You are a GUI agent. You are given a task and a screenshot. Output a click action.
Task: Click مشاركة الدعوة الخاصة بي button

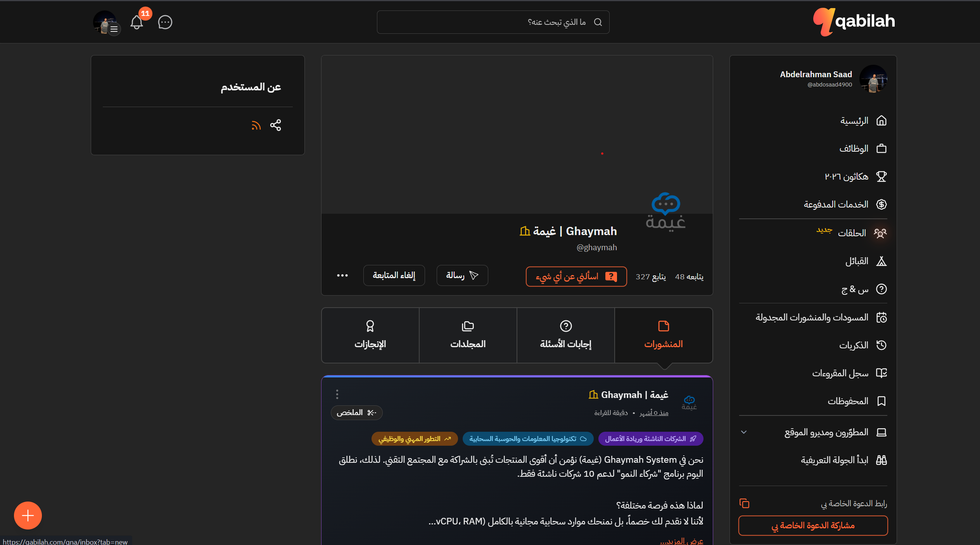tap(813, 525)
